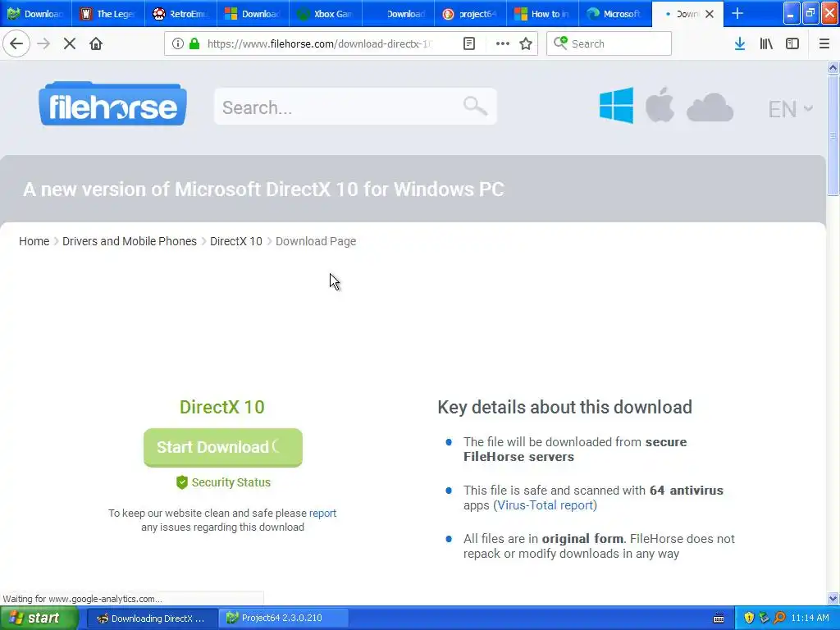Go back to the previous page
The width and height of the screenshot is (840, 630).
tap(16, 44)
